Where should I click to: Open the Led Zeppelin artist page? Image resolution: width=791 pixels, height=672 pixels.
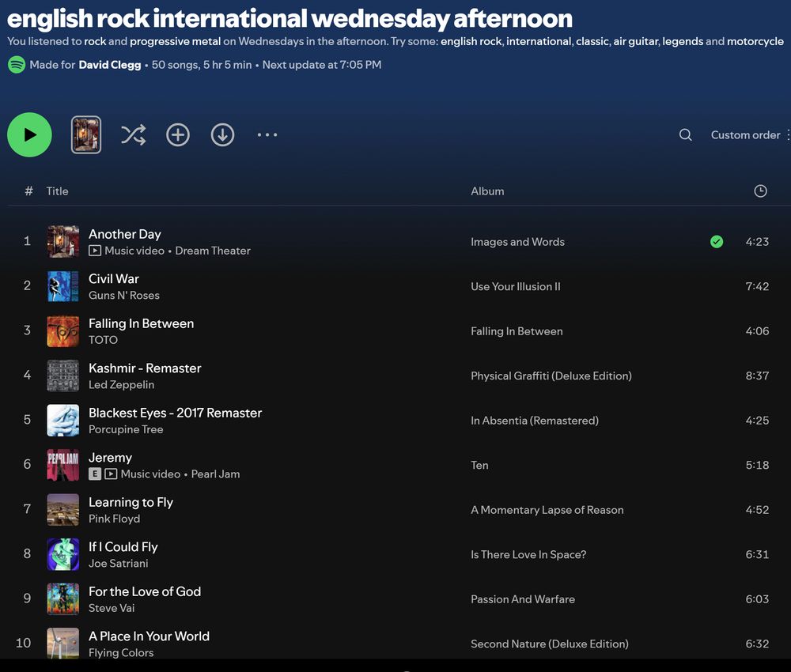click(x=122, y=385)
